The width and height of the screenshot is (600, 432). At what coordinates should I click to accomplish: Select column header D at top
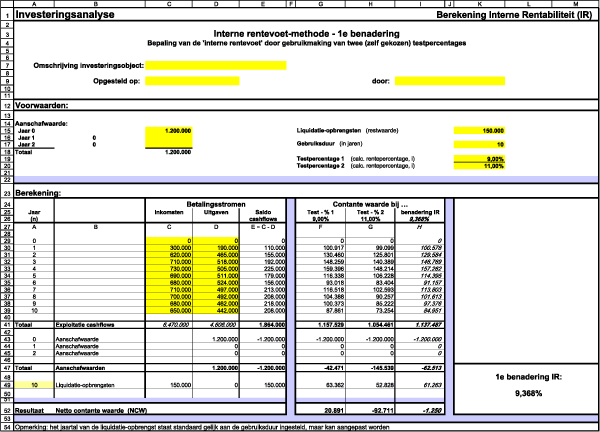[216, 4]
